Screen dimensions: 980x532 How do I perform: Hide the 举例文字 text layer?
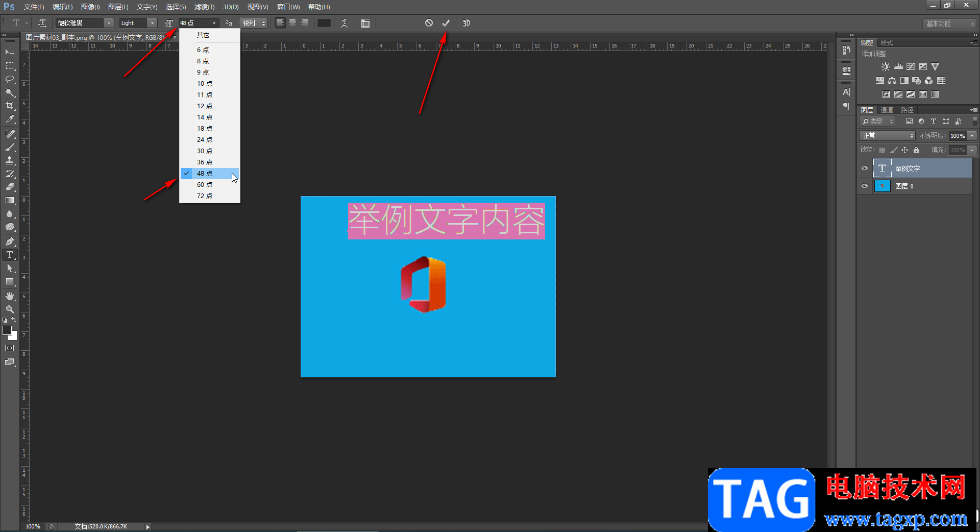click(x=865, y=168)
